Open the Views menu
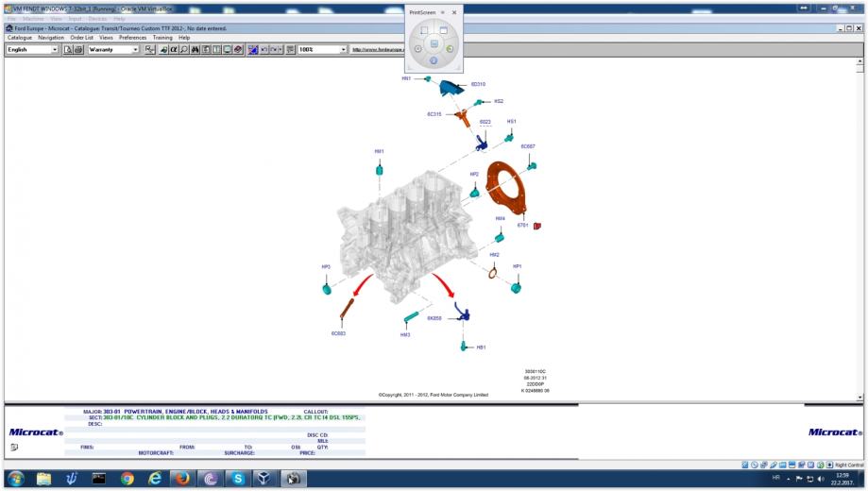This screenshot has height=491, width=868. coord(106,38)
